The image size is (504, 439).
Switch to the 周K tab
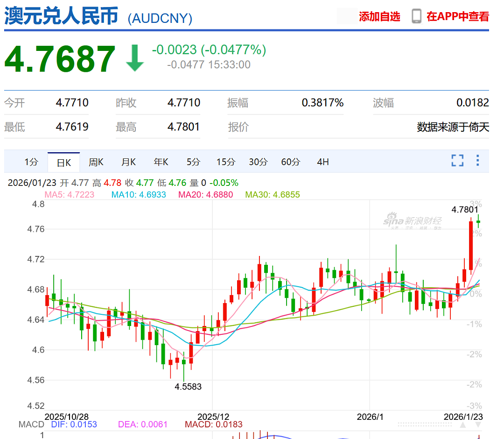pos(96,162)
